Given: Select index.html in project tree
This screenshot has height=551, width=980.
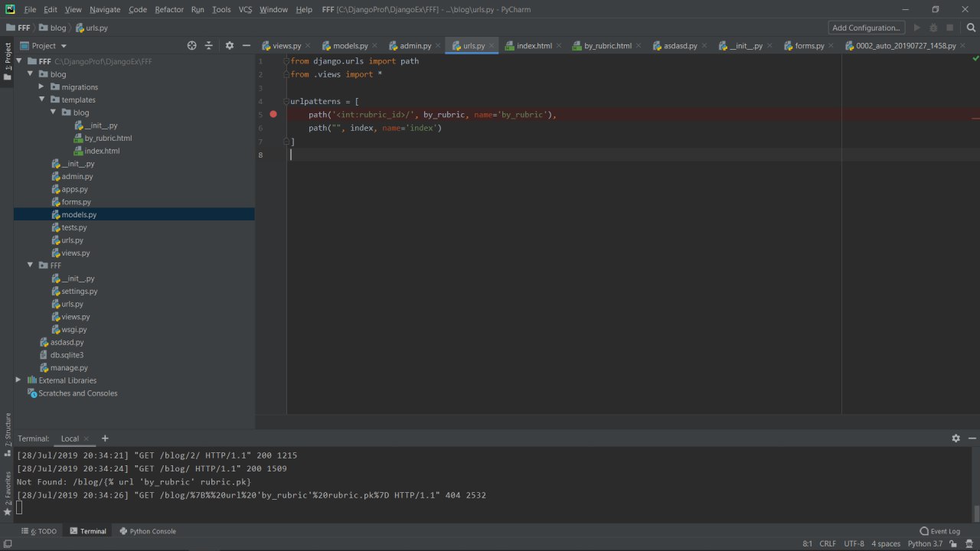Looking at the screenshot, I should tap(102, 151).
